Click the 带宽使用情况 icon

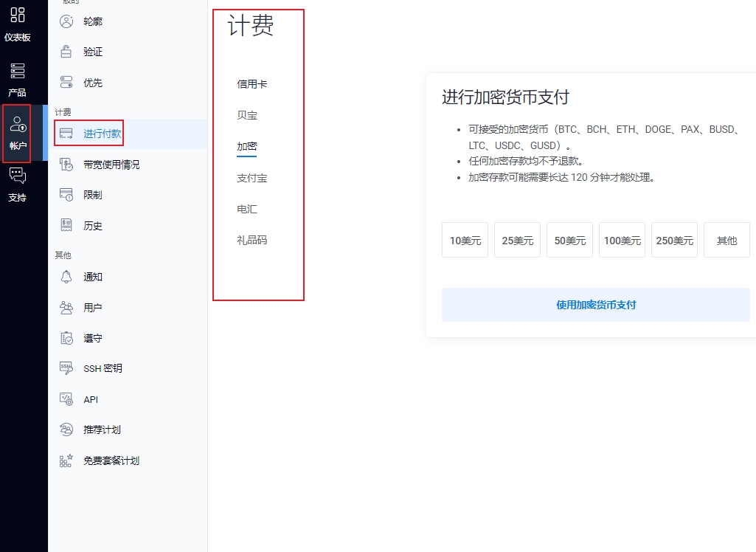coord(66,165)
